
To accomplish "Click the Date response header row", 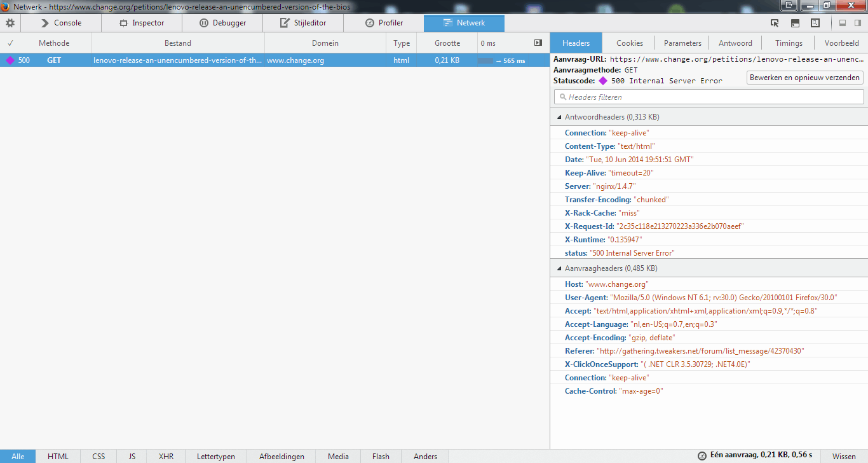I will (709, 160).
